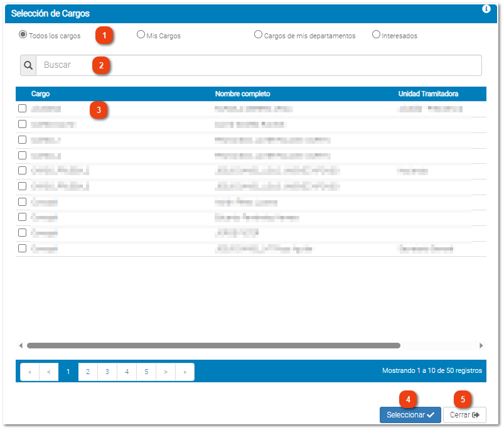
Task: Go to first page with « button
Action: pyautogui.click(x=29, y=372)
